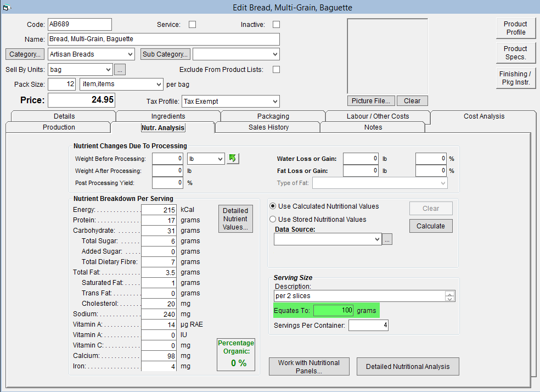Open the weight unit lb dropdown

coord(220,159)
